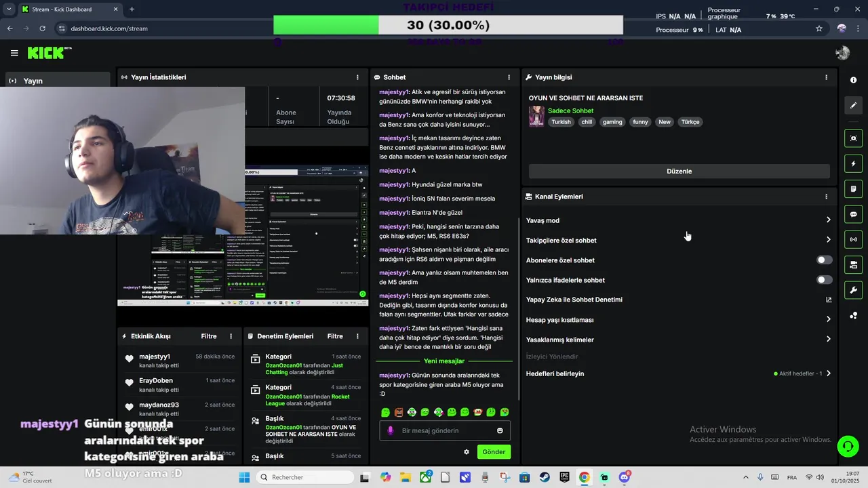Viewport: 868px width, 488px height.
Task: Click the purple microphone in message box
Action: pos(390,430)
